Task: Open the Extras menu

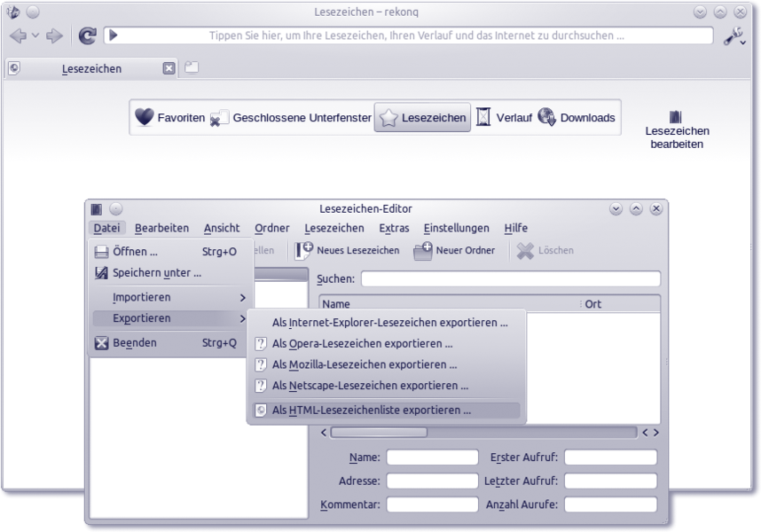Action: pos(394,228)
